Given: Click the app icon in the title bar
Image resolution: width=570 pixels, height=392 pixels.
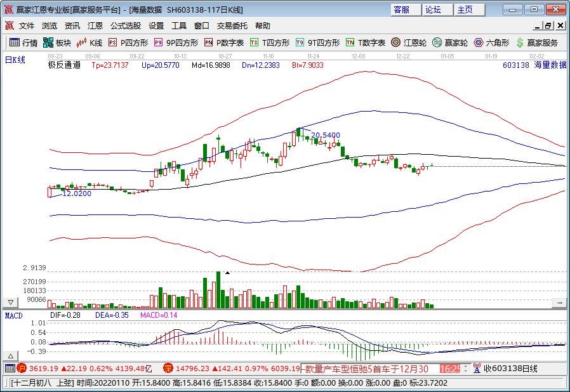Looking at the screenshot, I should click(9, 10).
